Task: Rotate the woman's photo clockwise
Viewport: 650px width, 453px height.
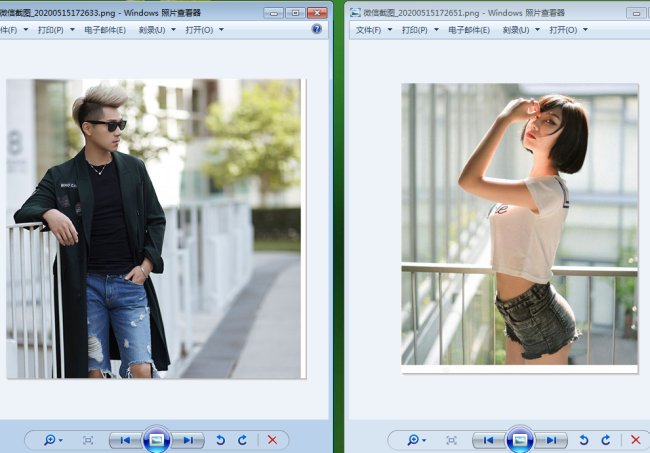Action: pyautogui.click(x=605, y=440)
